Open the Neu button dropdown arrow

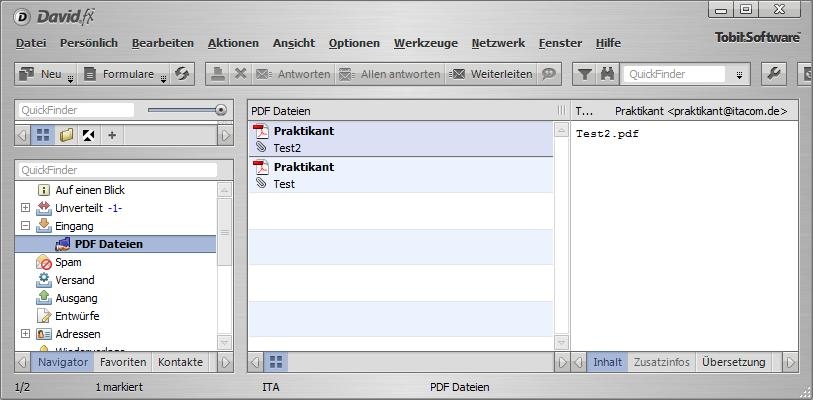click(71, 78)
